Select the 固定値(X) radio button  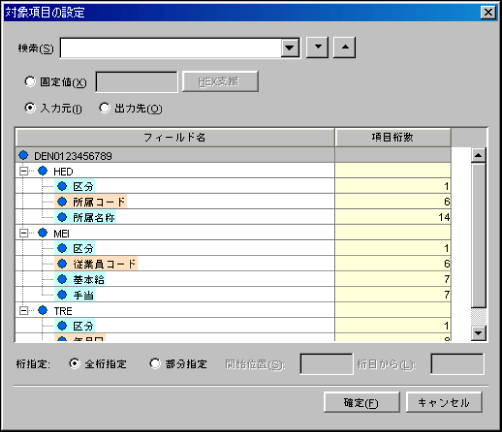click(x=30, y=81)
